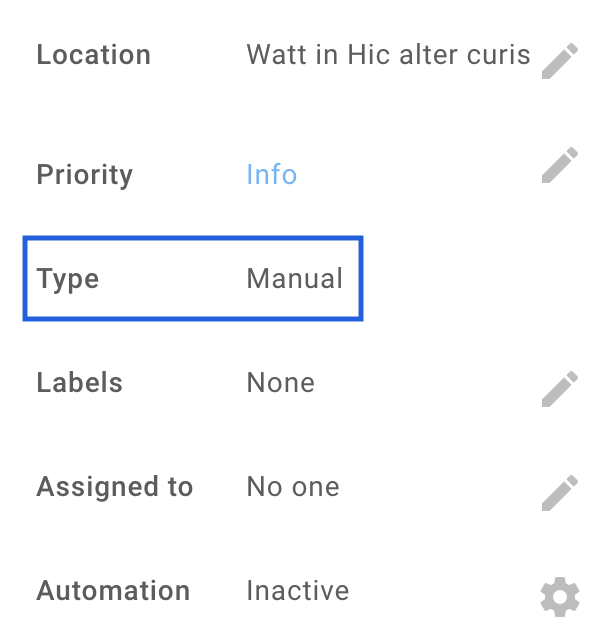Click the Location field label
612x640 pixels.
click(x=93, y=55)
